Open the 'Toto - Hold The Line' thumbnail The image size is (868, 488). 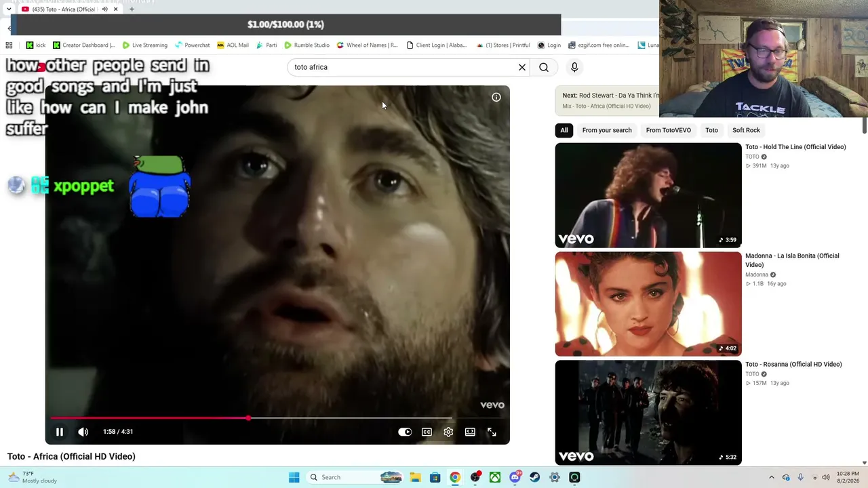[648, 195]
